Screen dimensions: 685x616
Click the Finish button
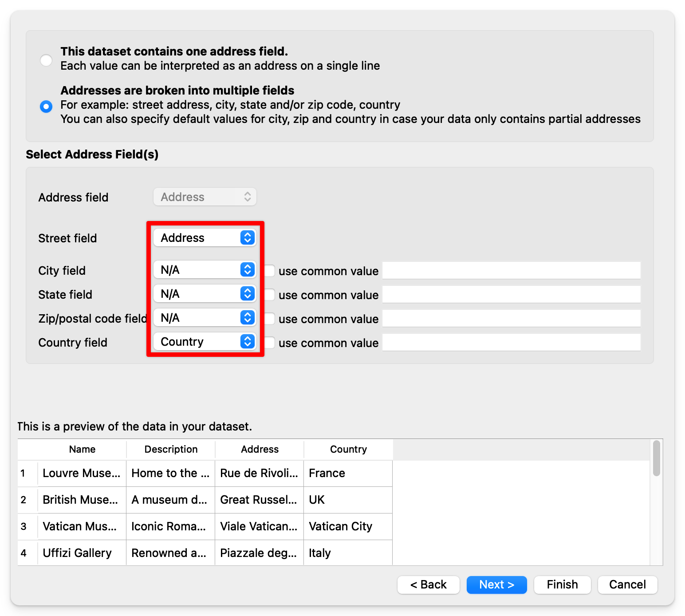point(562,584)
